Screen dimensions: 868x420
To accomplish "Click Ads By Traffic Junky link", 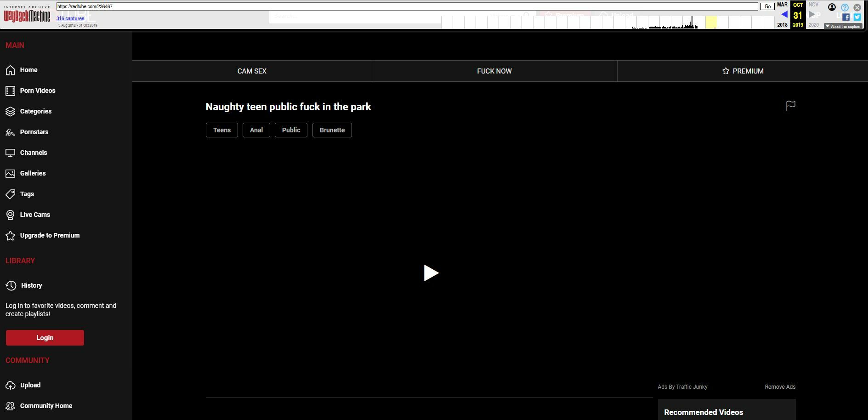I will (x=682, y=387).
